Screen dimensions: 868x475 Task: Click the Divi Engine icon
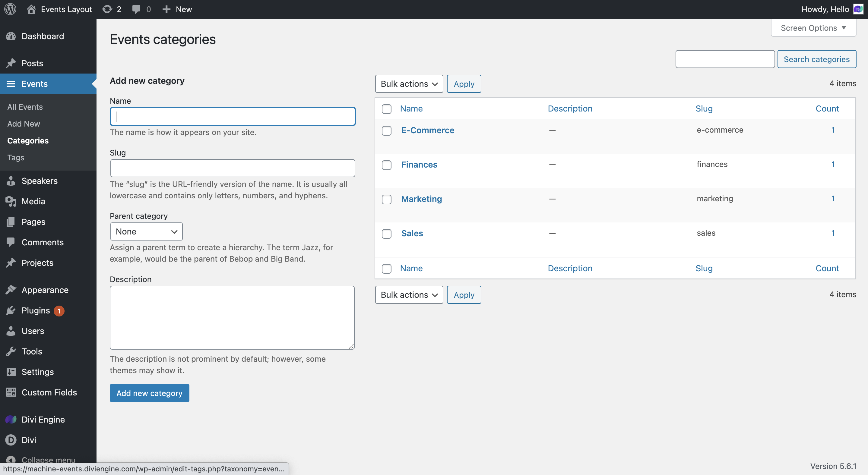11,420
